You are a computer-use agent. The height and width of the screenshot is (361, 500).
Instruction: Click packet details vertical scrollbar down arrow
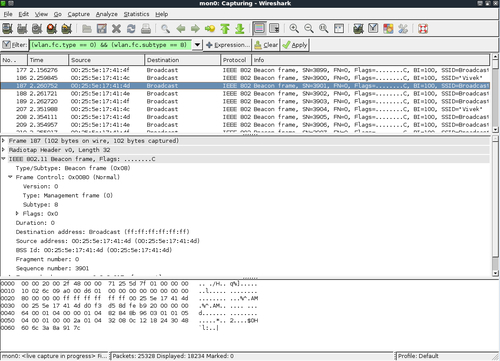495,273
